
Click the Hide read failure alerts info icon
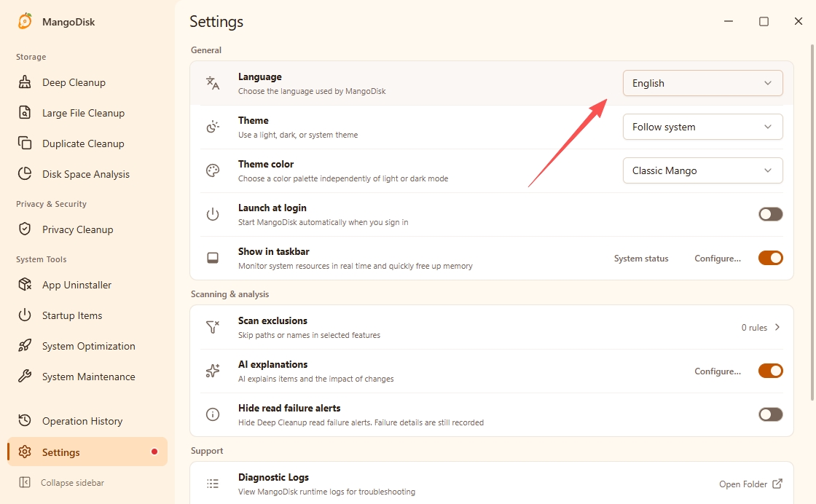pyautogui.click(x=213, y=414)
